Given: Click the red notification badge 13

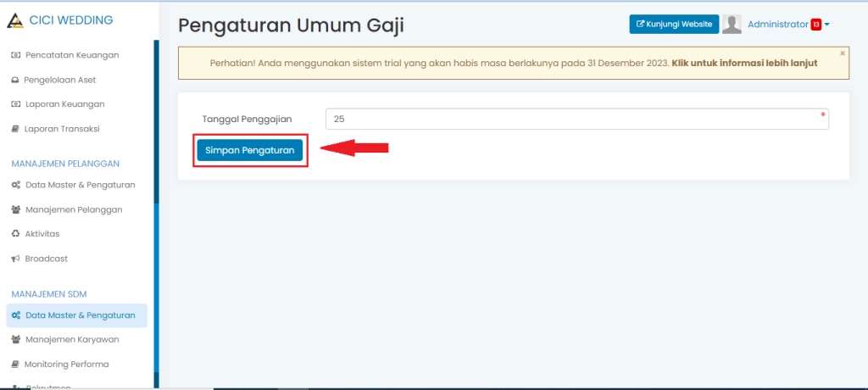Looking at the screenshot, I should (816, 25).
